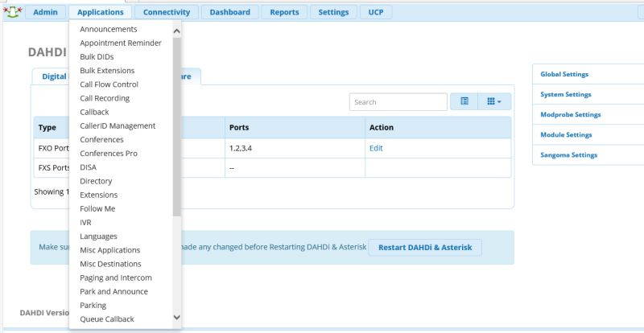Click Edit link for FXO Ports row
The height and width of the screenshot is (333, 644).
point(376,148)
